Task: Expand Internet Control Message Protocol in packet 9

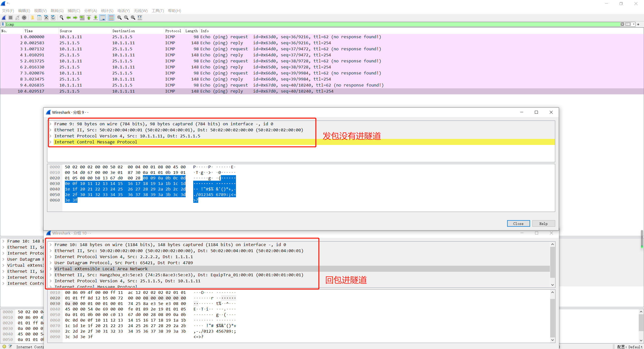Action: pyautogui.click(x=50, y=142)
